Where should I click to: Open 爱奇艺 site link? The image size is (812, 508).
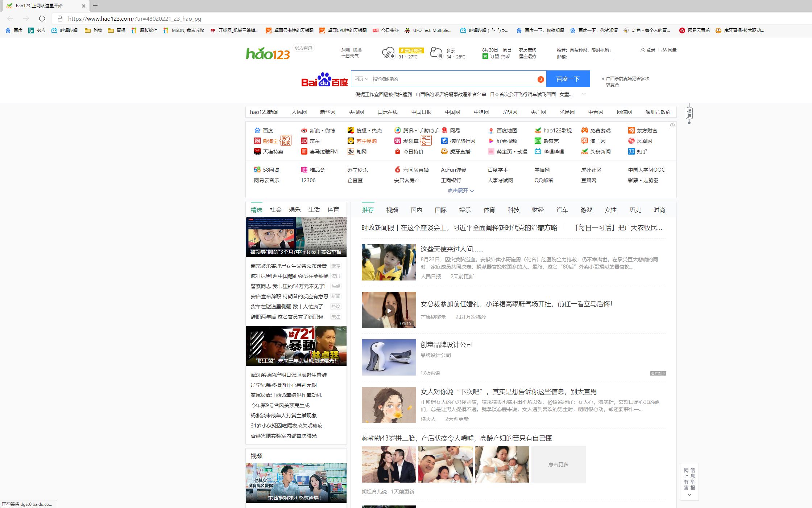point(547,141)
